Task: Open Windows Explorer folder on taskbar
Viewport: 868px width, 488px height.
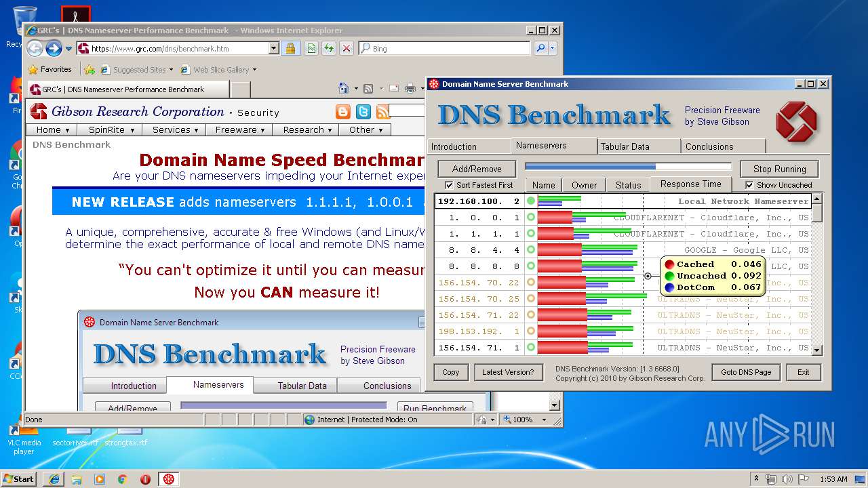Action: click(77, 479)
